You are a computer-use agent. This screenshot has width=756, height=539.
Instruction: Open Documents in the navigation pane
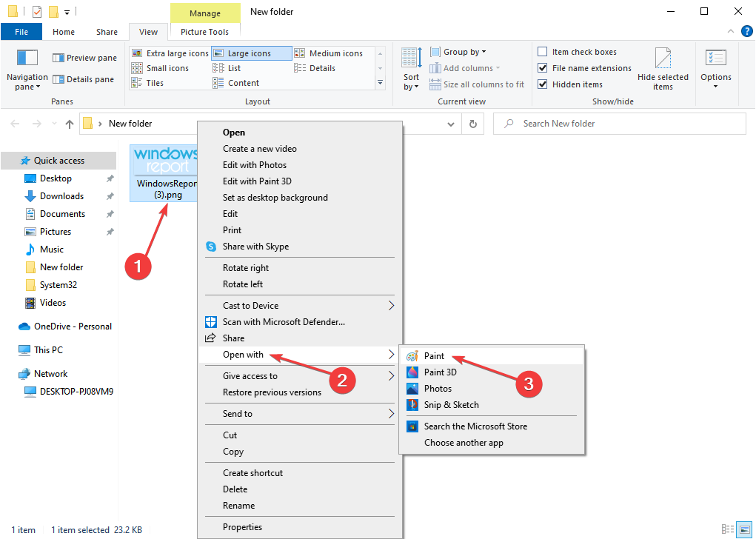click(62, 214)
